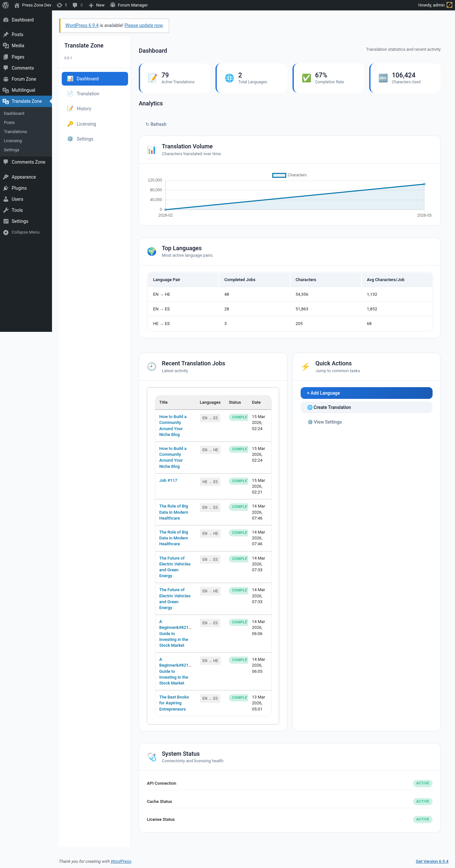Click the chart data point at 2026-02
This screenshot has height=868, width=455.
(165, 210)
